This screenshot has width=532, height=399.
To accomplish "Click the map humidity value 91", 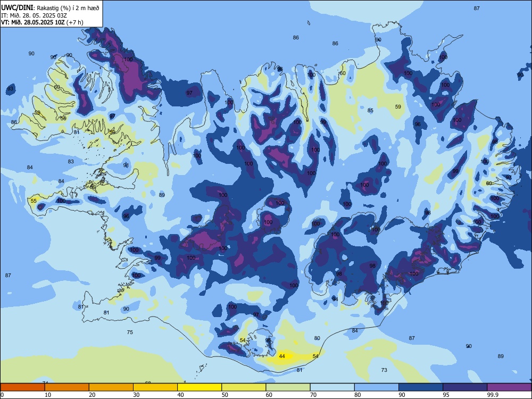I will [x=126, y=165].
